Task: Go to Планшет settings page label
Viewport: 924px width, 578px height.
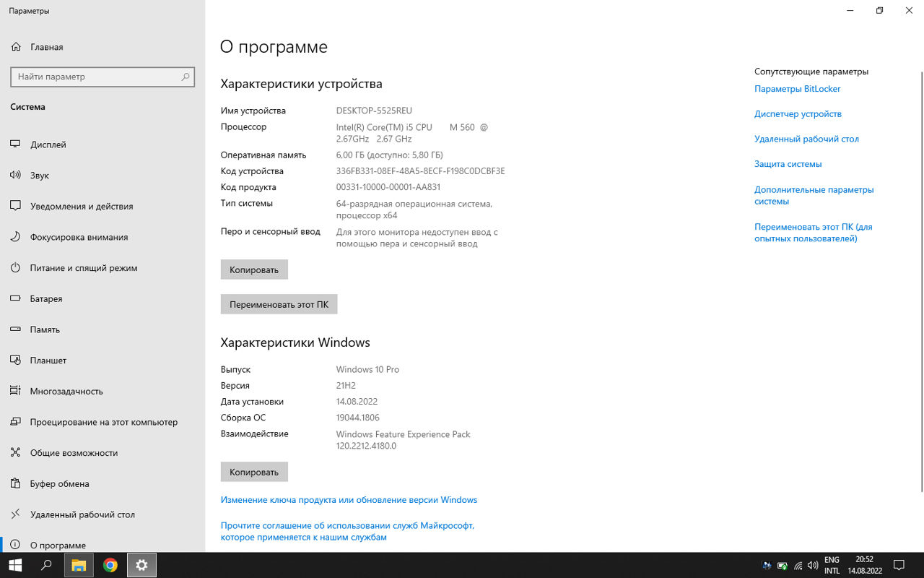Action: [48, 360]
